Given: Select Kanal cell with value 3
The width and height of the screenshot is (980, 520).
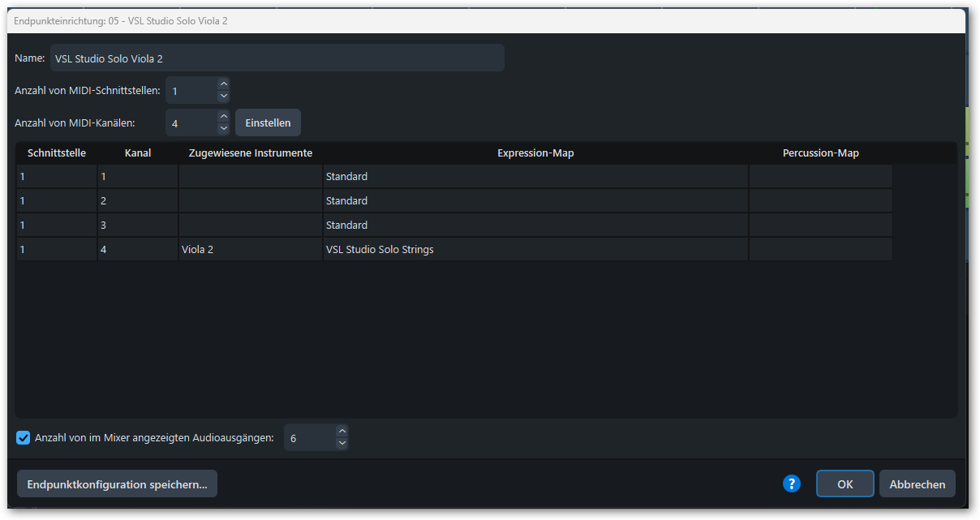Looking at the screenshot, I should tap(138, 225).
